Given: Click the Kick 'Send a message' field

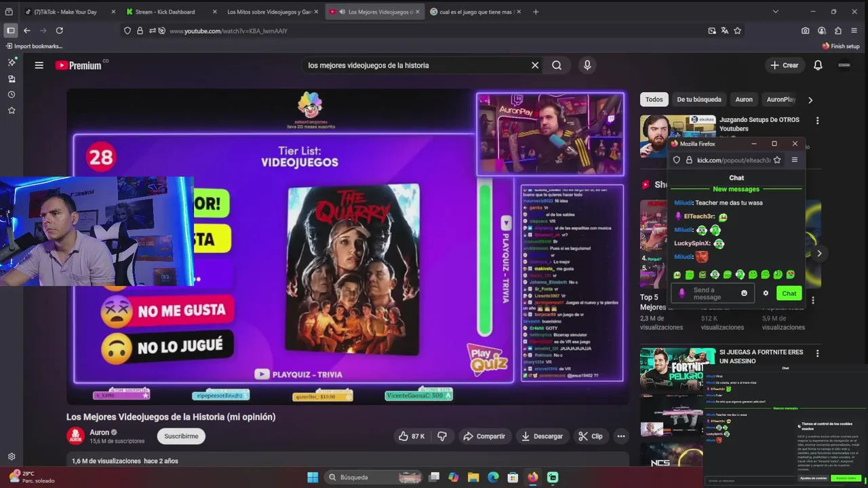Looking at the screenshot, I should pos(713,293).
